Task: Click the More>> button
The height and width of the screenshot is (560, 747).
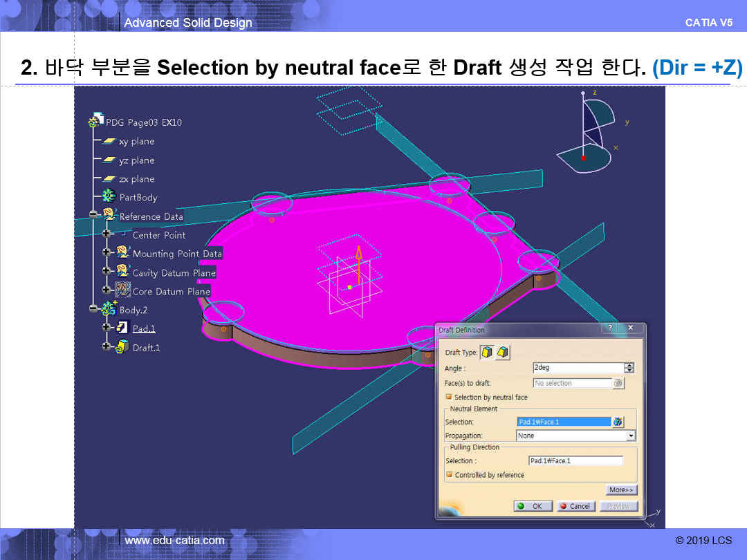Action: [621, 490]
